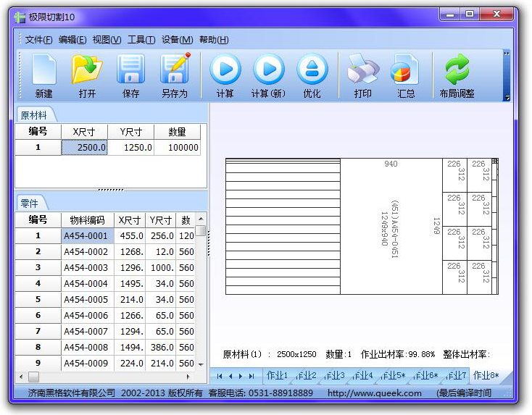The image size is (532, 415).
Task: Click the parts vertical scrollbar thumb
Action: pos(201,230)
